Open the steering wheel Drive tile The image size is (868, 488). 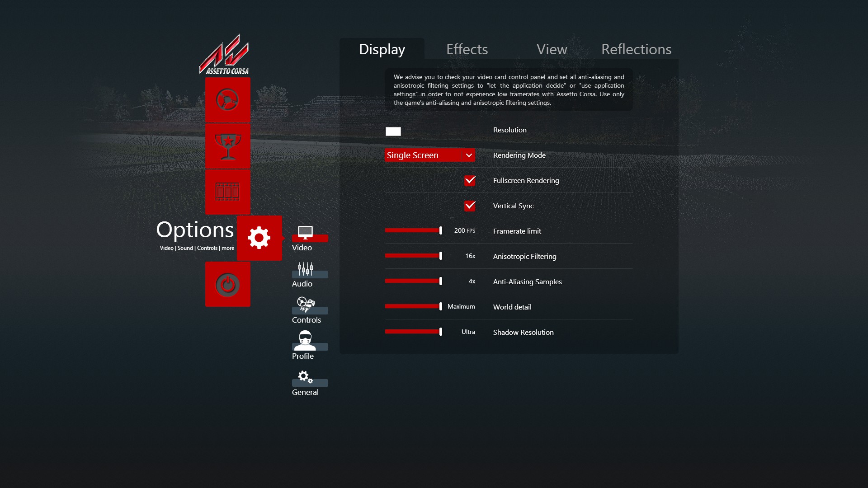click(227, 100)
